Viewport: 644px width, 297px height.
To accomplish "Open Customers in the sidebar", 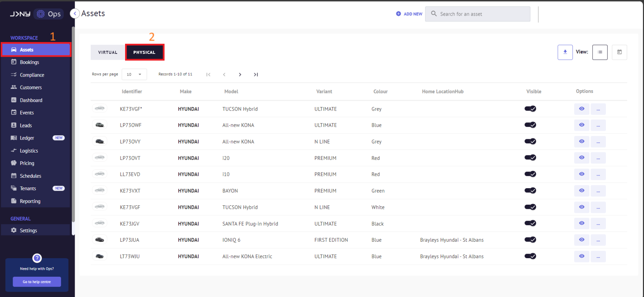I will pyautogui.click(x=36, y=87).
